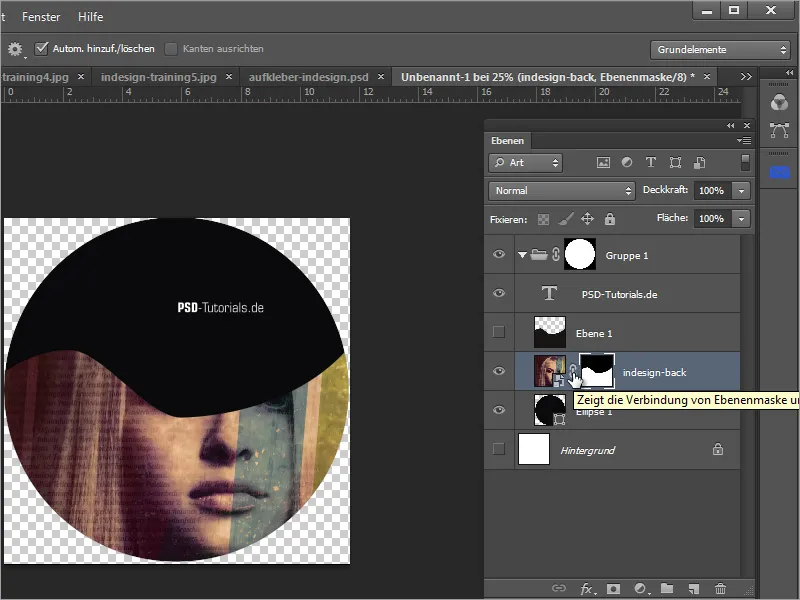Close the aufkleber-indesign.psd tab
The height and width of the screenshot is (600, 800).
[x=381, y=77]
